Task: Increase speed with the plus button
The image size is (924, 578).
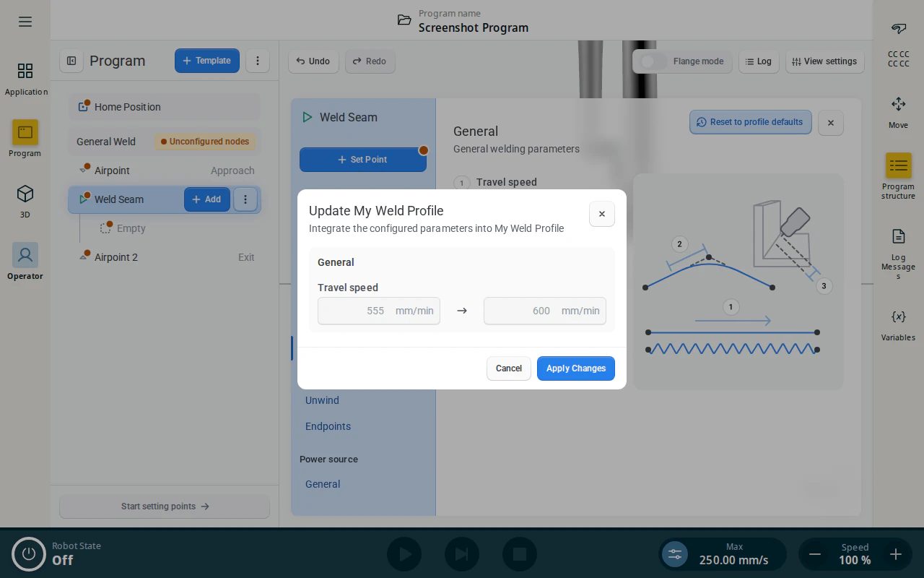Action: (x=896, y=554)
